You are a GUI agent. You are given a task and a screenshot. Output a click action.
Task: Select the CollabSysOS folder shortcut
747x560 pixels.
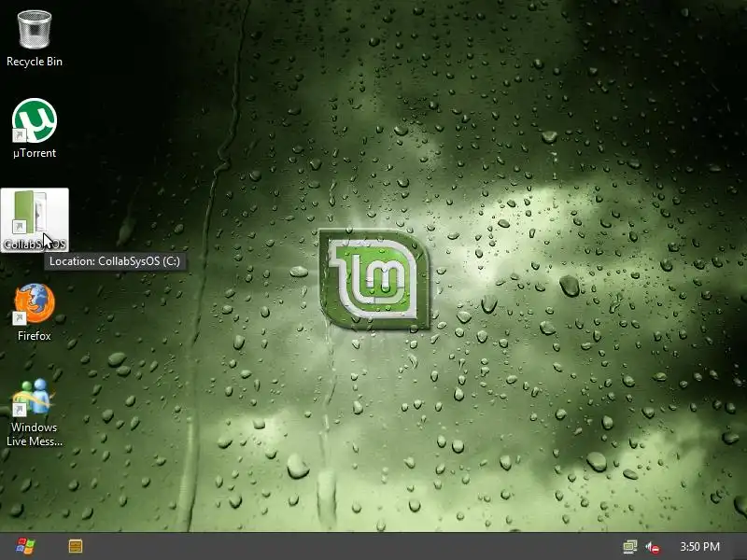(x=35, y=220)
